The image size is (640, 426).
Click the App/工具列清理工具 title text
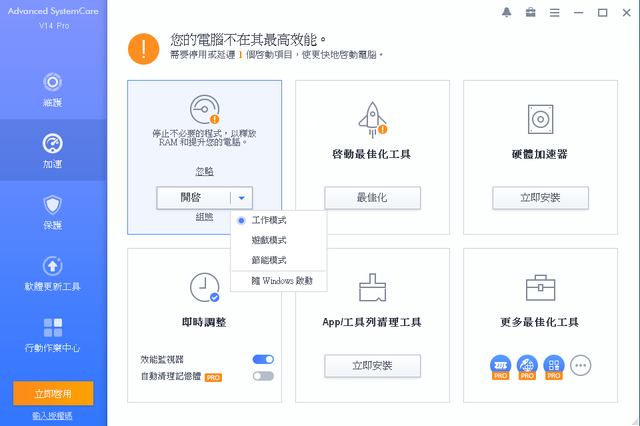(x=372, y=322)
